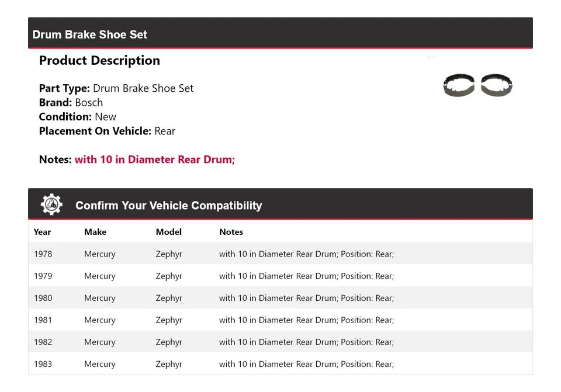Click the vehicle compatibility gear icon

pos(51,204)
